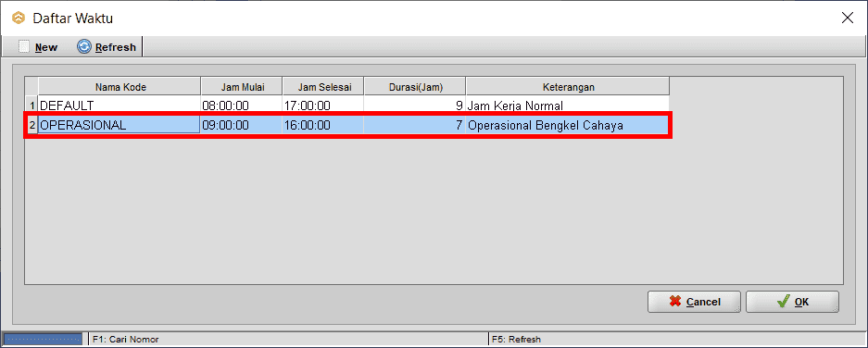Click the Durasi(Jam) column header
The image size is (868, 348).
(x=415, y=87)
